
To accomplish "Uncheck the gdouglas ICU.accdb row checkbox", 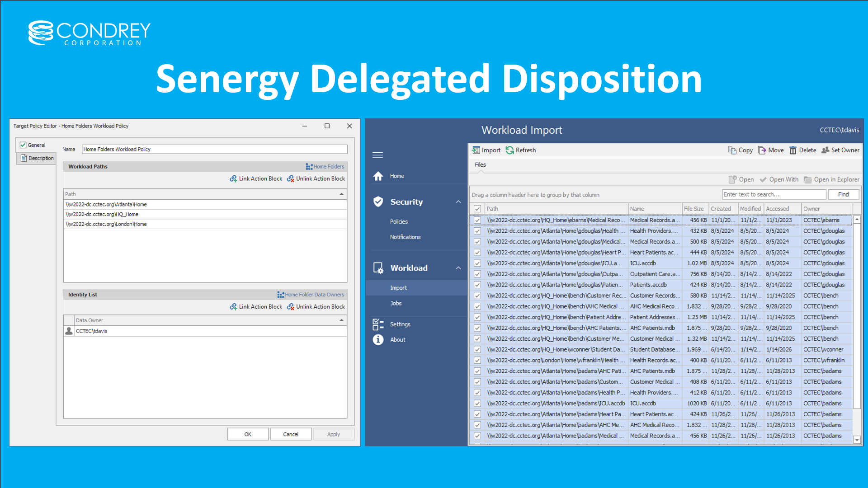I will (x=477, y=263).
